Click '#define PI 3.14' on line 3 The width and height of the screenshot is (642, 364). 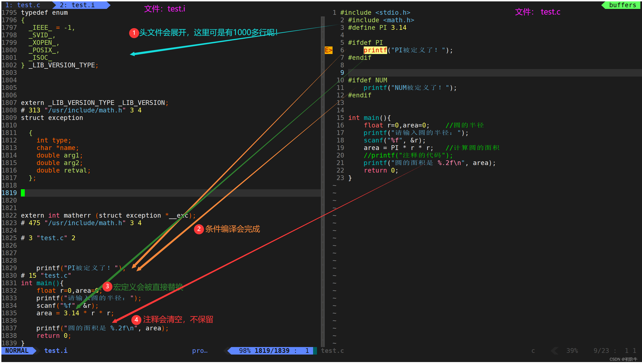pyautogui.click(x=377, y=28)
